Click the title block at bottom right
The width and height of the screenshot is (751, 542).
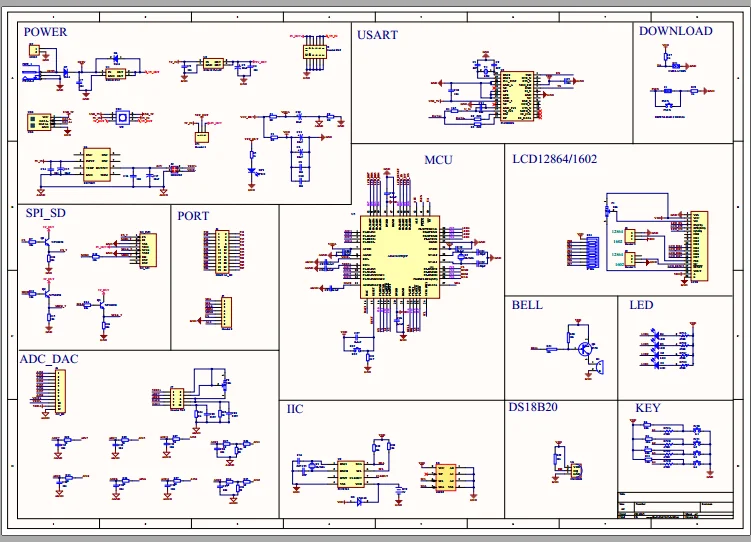click(675, 505)
